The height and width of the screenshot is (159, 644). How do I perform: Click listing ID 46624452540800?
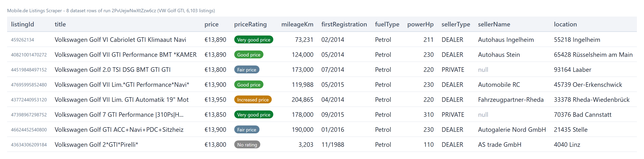(x=29, y=130)
